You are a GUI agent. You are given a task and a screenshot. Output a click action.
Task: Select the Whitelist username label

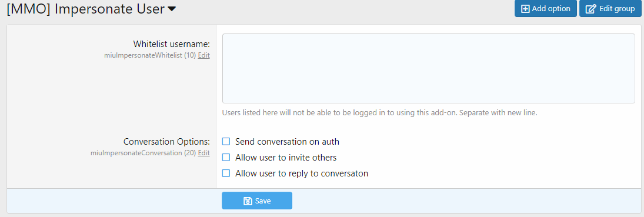point(172,44)
